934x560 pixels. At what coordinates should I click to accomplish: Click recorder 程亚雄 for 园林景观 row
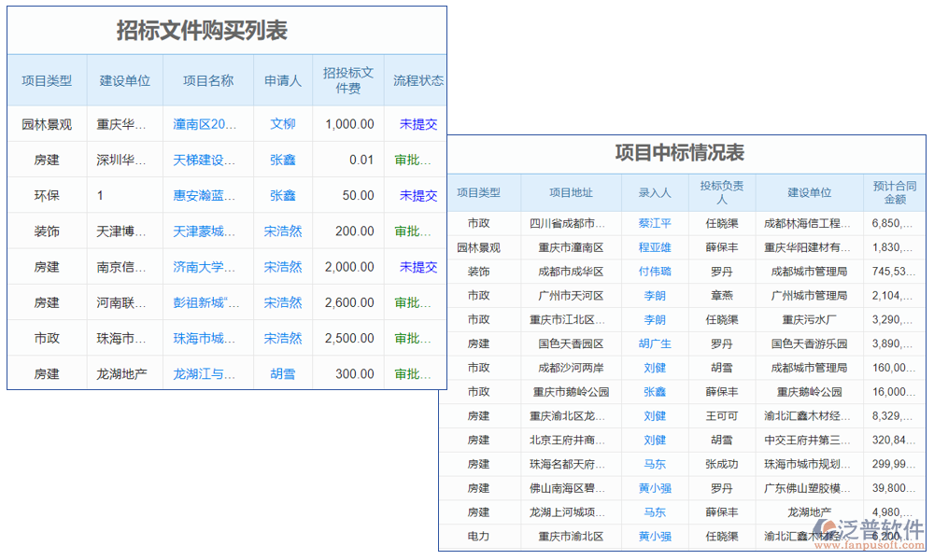pyautogui.click(x=656, y=247)
